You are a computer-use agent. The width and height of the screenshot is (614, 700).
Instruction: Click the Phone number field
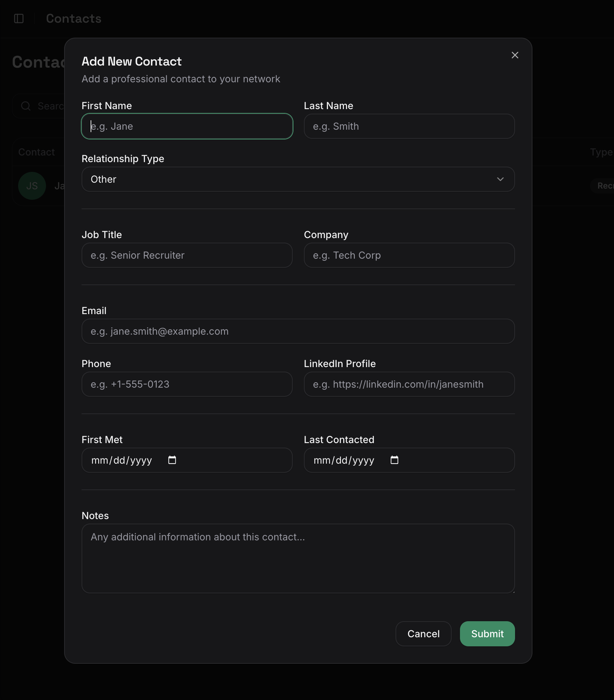tap(187, 384)
